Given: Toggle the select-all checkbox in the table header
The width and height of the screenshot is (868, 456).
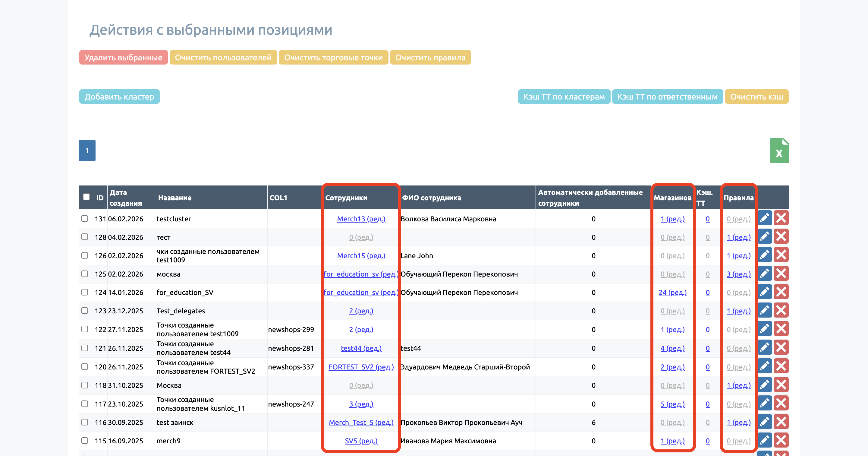Looking at the screenshot, I should point(86,197).
